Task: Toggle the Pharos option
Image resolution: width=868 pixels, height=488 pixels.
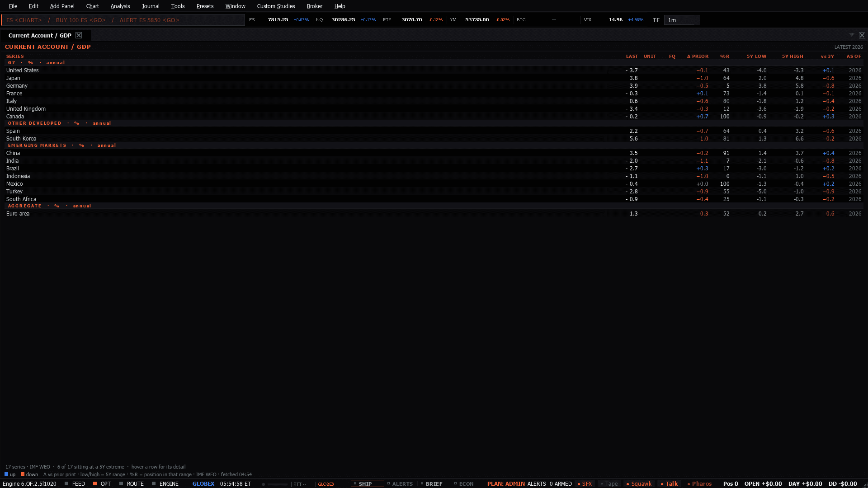Action: click(x=699, y=484)
